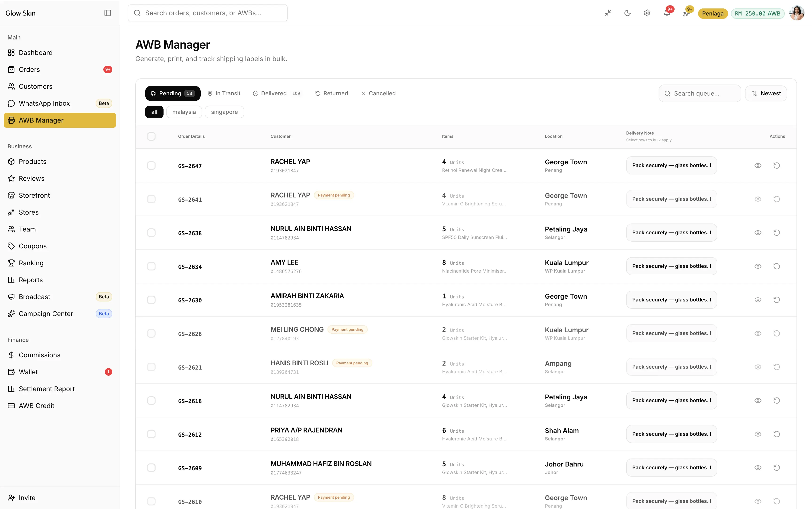The width and height of the screenshot is (812, 509).
Task: Click the Peniaga role badge
Action: 713,13
